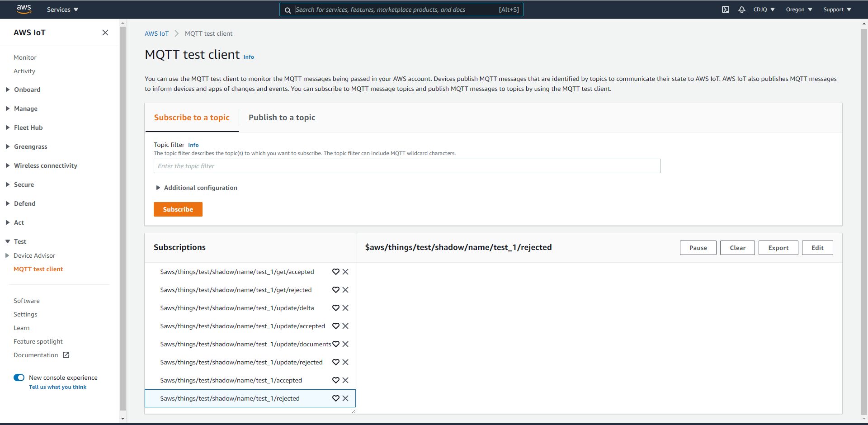Screen dimensions: 868x425
Task: Remove the test_1/rejected subscription
Action: (x=345, y=398)
